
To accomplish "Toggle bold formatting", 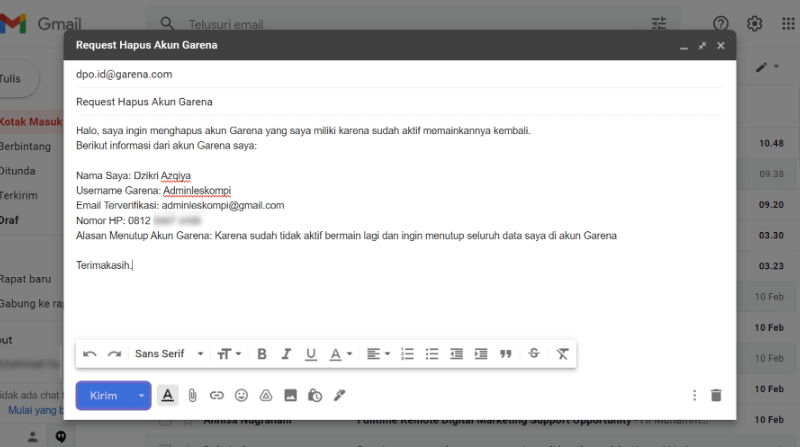I will 262,354.
